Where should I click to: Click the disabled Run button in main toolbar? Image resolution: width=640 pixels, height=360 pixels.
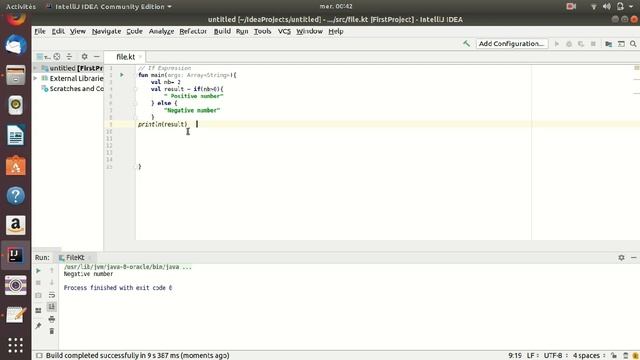(557, 44)
